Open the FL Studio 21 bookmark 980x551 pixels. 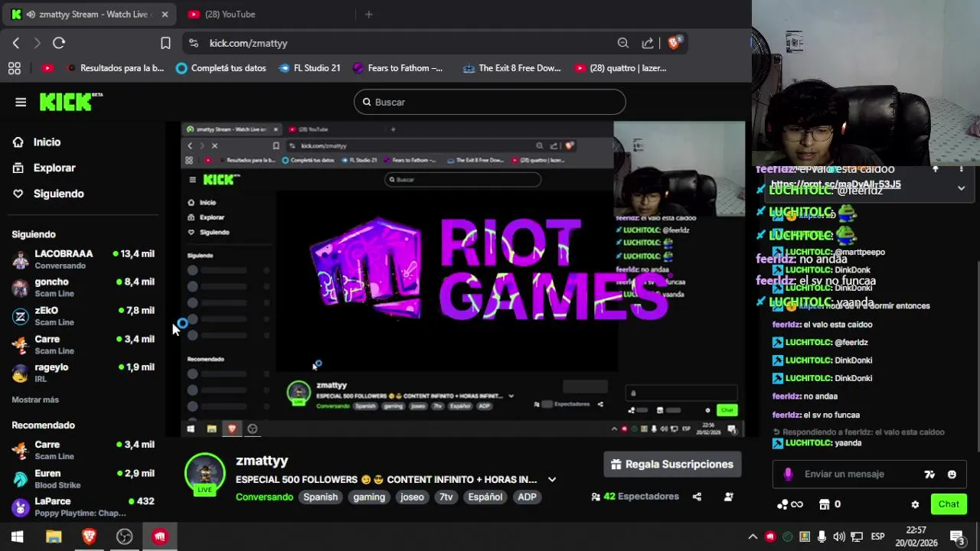point(309,68)
